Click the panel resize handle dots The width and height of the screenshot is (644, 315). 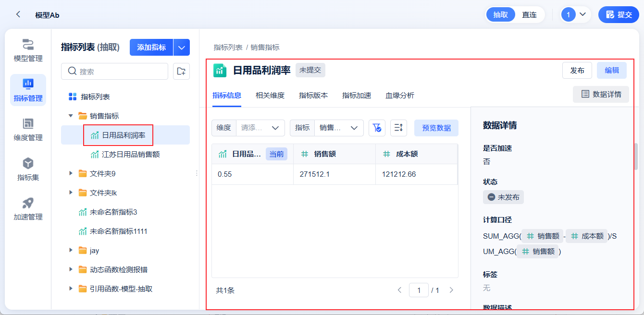(x=197, y=173)
